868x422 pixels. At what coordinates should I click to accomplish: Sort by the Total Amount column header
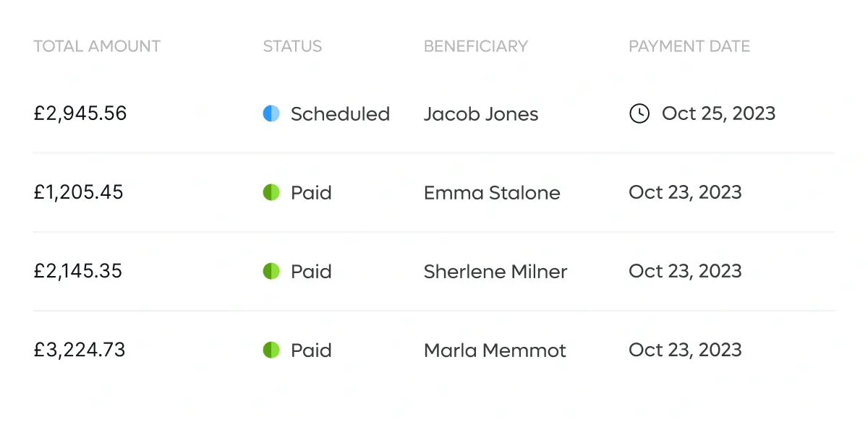coord(97,46)
